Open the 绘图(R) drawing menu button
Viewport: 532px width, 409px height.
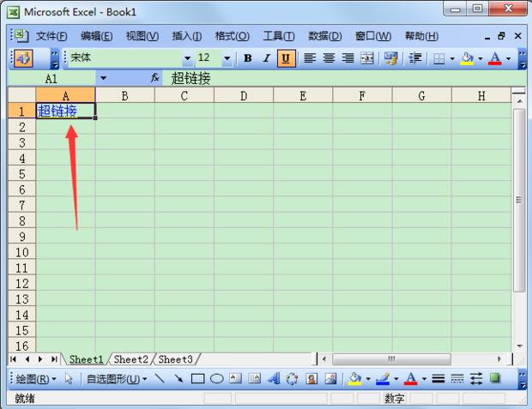tap(37, 378)
